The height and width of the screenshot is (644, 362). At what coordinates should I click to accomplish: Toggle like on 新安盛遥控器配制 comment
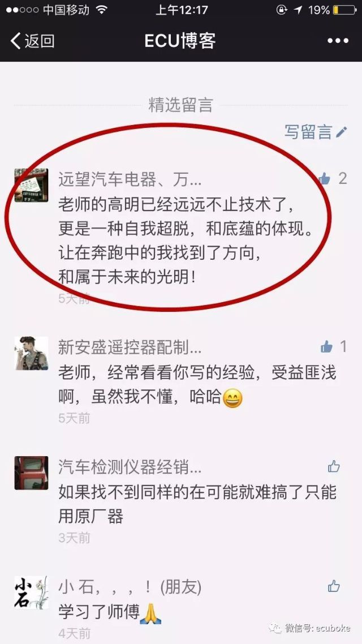(327, 347)
